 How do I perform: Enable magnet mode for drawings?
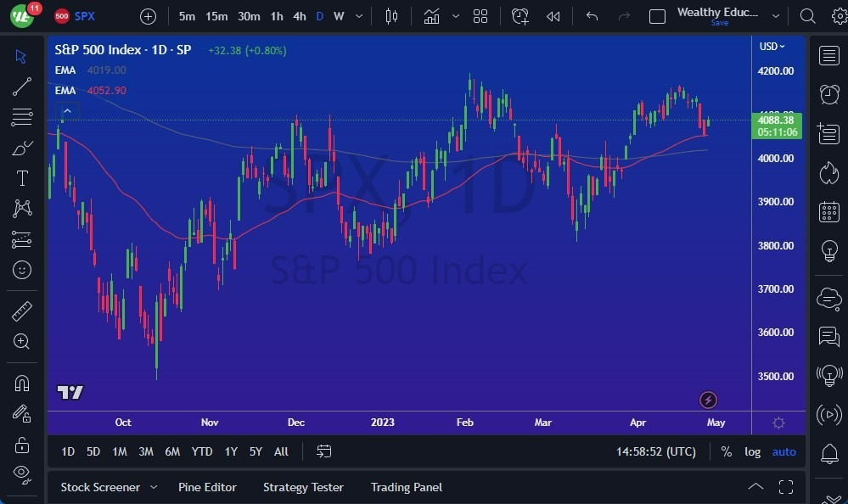(x=21, y=384)
